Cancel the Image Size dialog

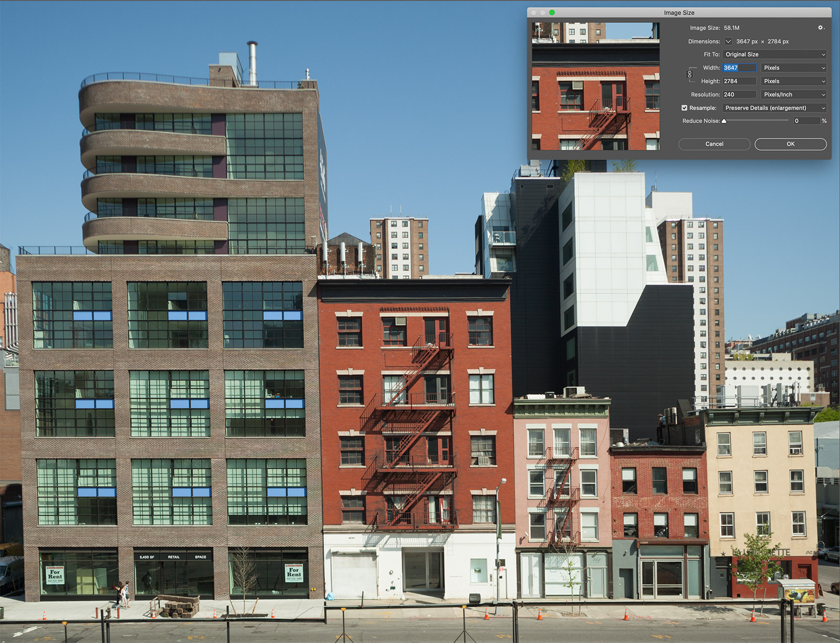[x=714, y=144]
